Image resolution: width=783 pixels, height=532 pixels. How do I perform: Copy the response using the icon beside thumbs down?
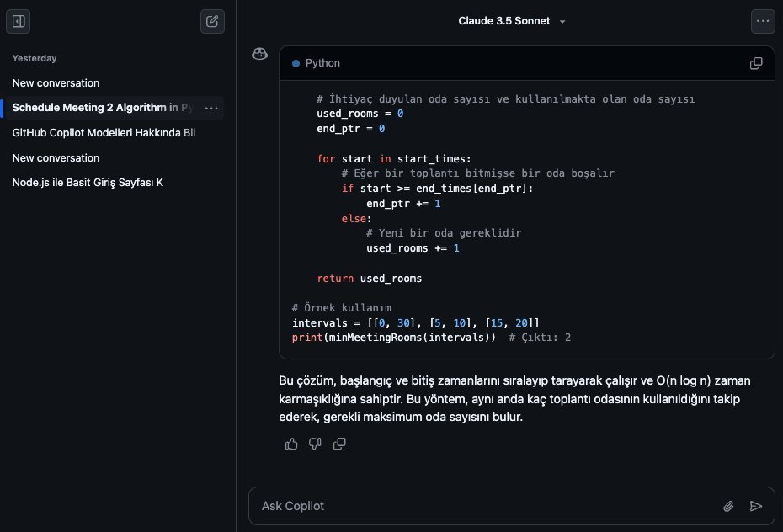pyautogui.click(x=339, y=444)
